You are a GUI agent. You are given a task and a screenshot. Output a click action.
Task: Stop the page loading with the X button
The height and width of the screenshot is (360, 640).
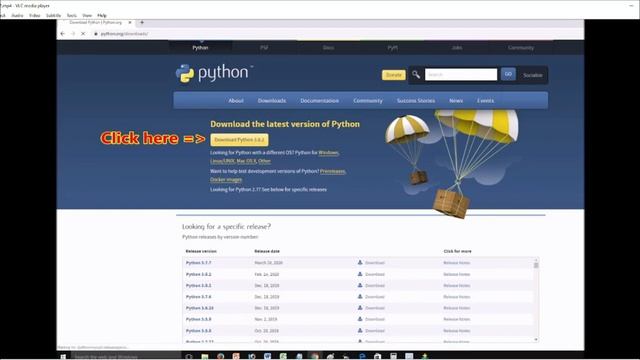point(83,33)
